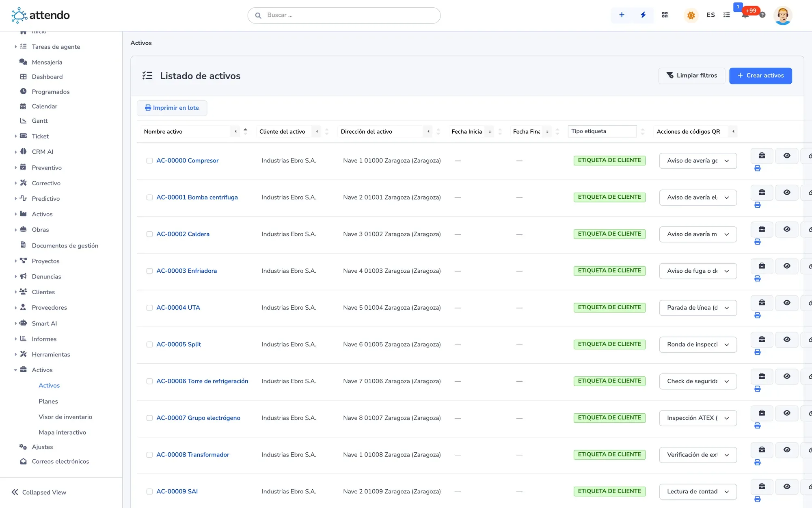The image size is (812, 508).
Task: Open the notifications bell with +99 badge
Action: [x=745, y=15]
